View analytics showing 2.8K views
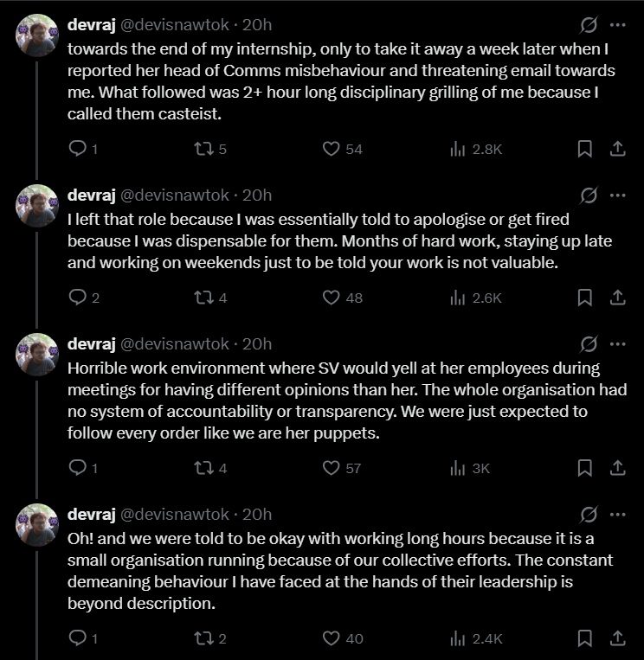Image resolution: width=644 pixels, height=660 pixels. coord(476,149)
